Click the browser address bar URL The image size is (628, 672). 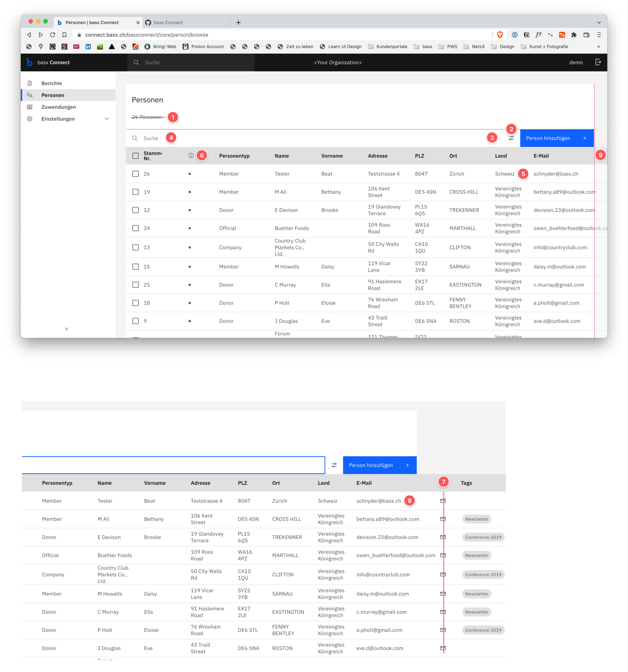[x=147, y=35]
